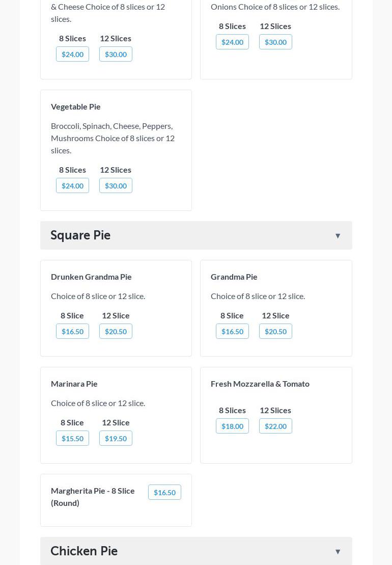Pick Marinara Pie 12 Slice $19.50
The width and height of the screenshot is (392, 565).
tap(116, 438)
